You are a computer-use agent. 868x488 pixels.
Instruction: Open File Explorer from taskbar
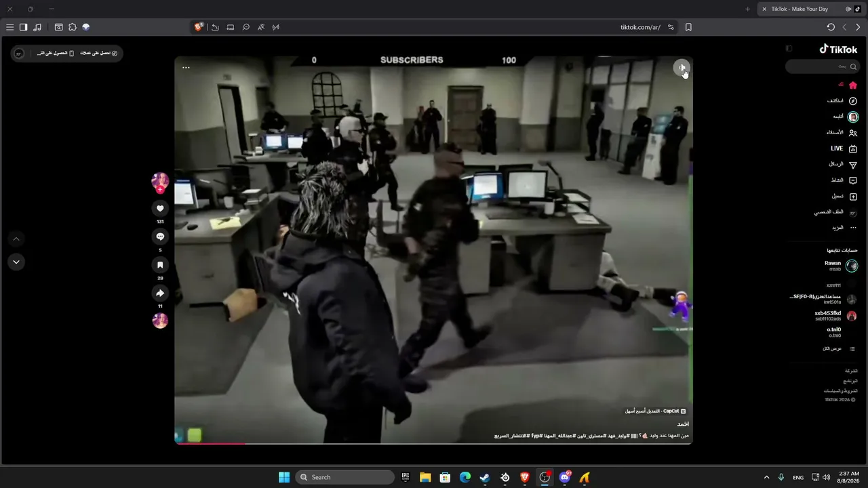tap(425, 477)
